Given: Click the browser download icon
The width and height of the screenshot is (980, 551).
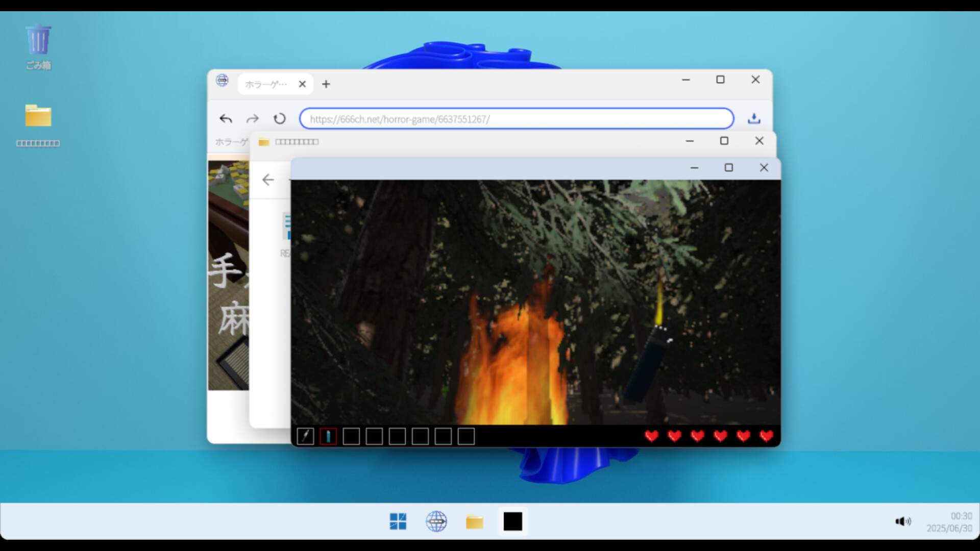Looking at the screenshot, I should (754, 118).
